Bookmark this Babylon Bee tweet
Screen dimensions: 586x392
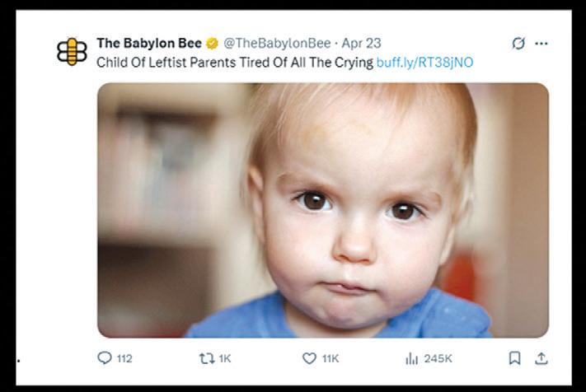514,358
